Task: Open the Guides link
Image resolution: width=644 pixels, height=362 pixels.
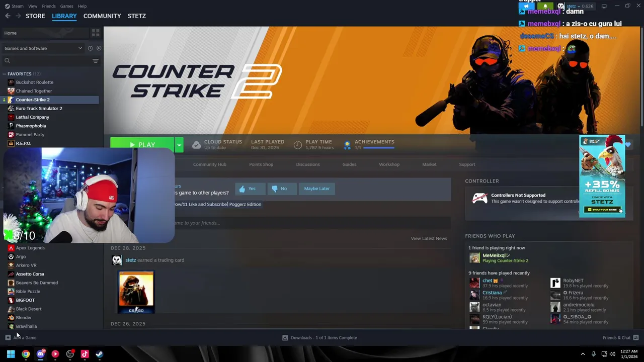Action: [349, 164]
